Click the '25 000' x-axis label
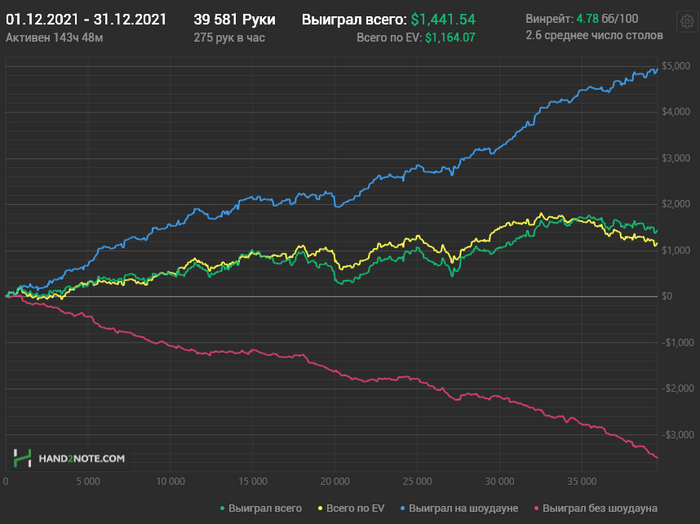This screenshot has height=524, width=700. (x=417, y=482)
